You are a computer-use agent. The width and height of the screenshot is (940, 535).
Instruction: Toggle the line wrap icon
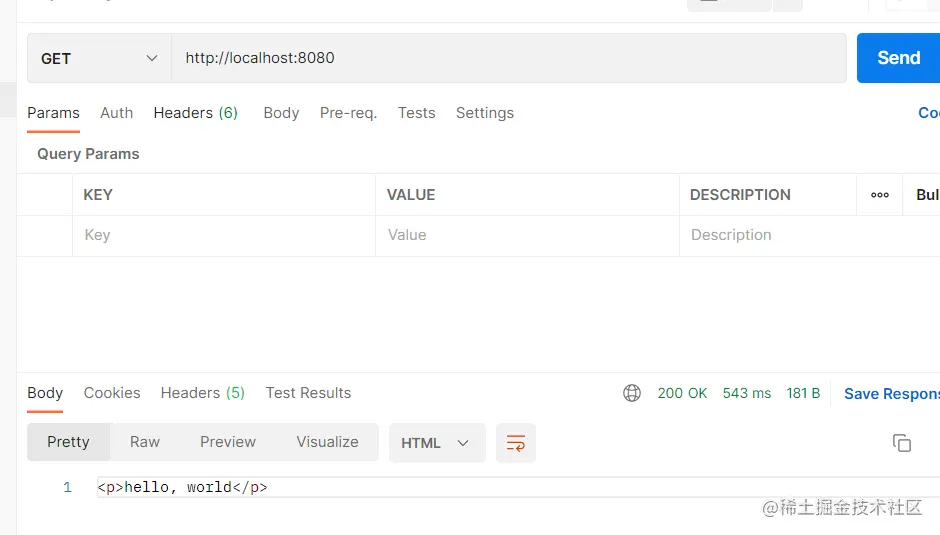[x=516, y=443]
